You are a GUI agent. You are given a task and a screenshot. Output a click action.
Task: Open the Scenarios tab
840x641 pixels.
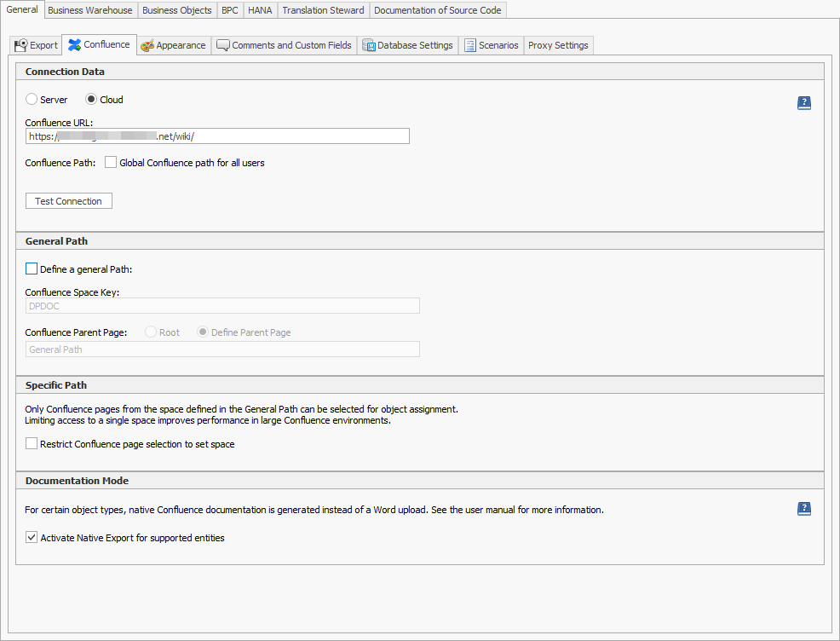[x=491, y=45]
